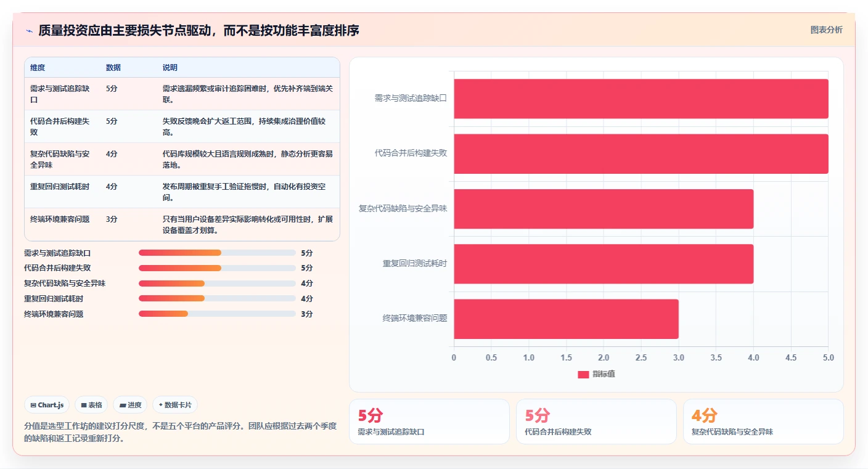Click the chart bar for 终端环境兼容问题
Viewport: 868px width, 469px height.
click(566, 319)
